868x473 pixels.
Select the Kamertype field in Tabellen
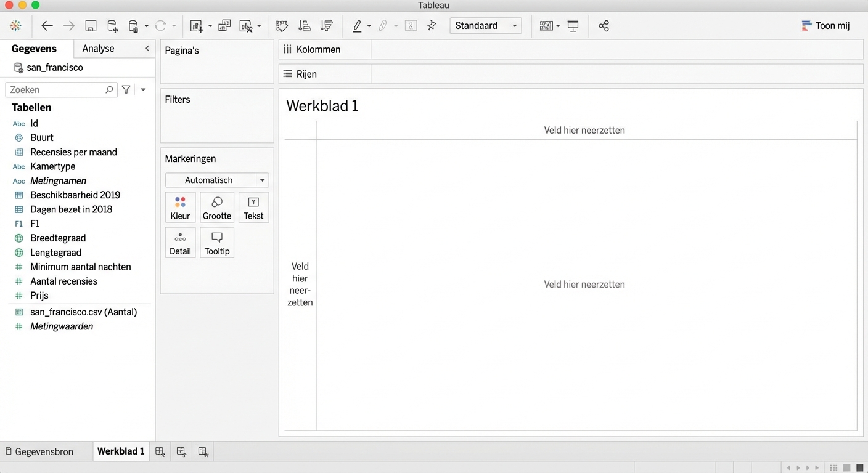pyautogui.click(x=52, y=166)
